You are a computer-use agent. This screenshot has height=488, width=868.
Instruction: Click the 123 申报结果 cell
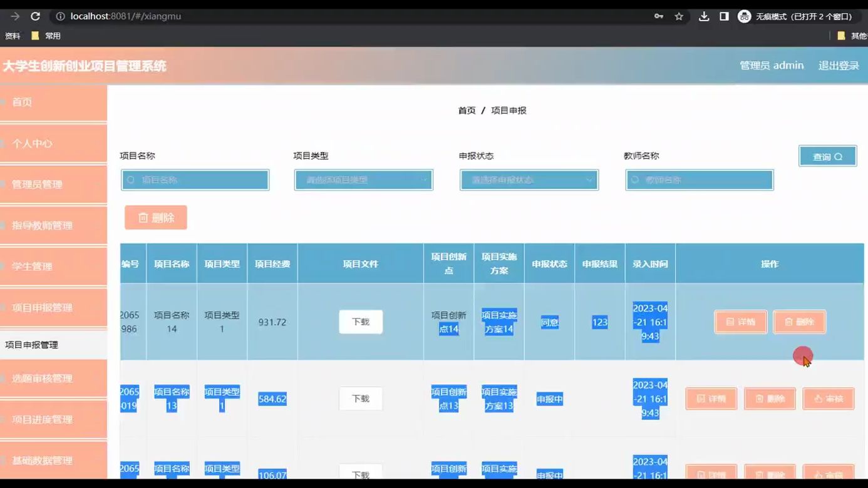(x=600, y=322)
